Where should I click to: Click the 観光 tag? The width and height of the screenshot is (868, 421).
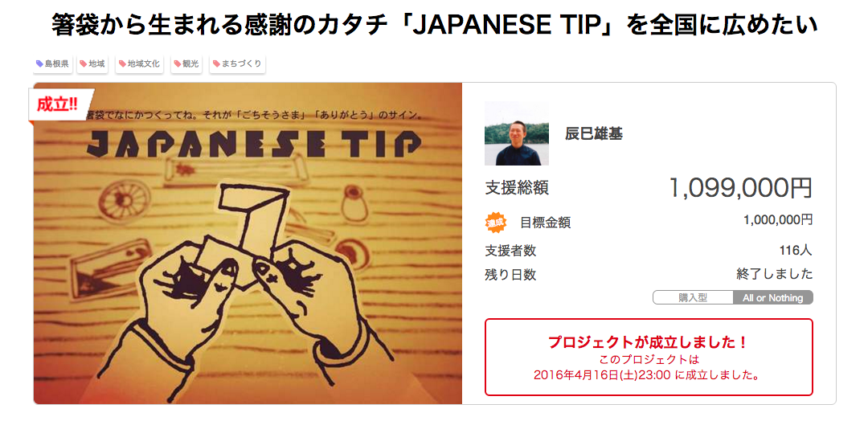point(186,64)
